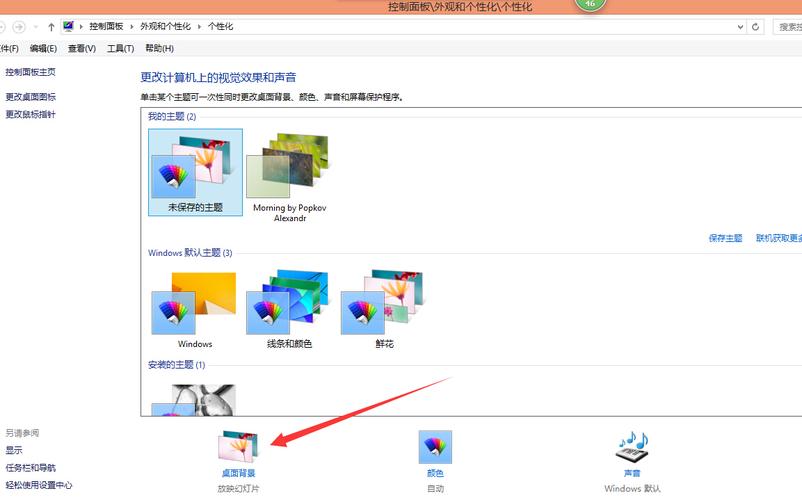Click Windows 默认主题 (3) group header
This screenshot has width=802, height=500.
190,253
